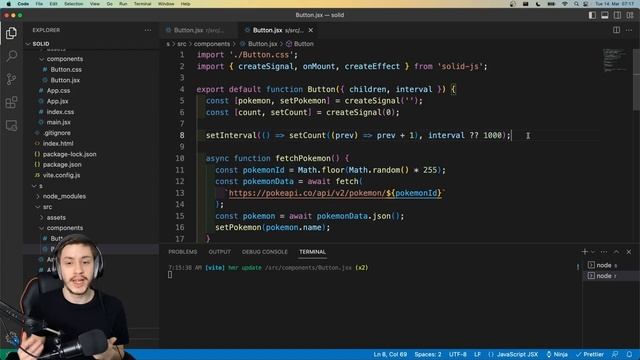The width and height of the screenshot is (640, 360).
Task: Split the editor to the right
Action: 616,30
